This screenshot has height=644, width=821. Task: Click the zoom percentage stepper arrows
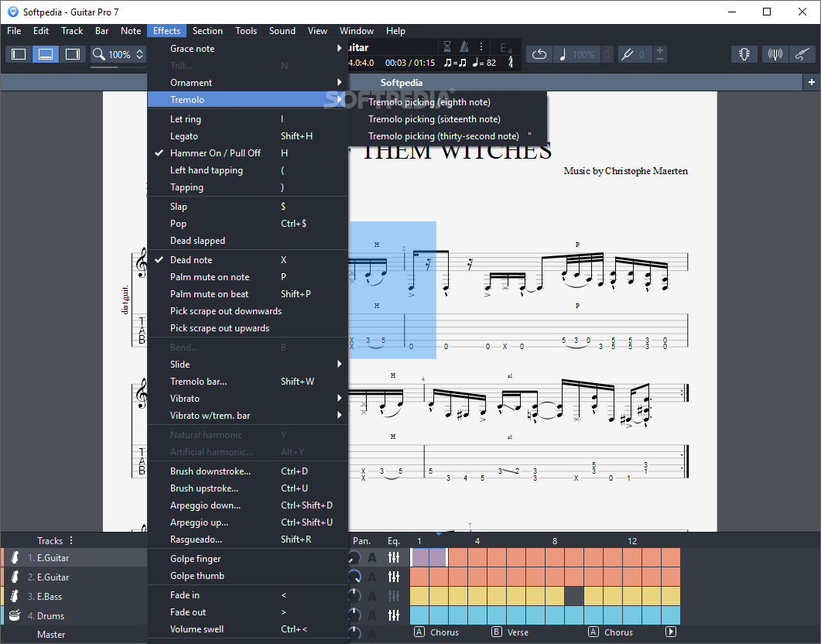140,54
